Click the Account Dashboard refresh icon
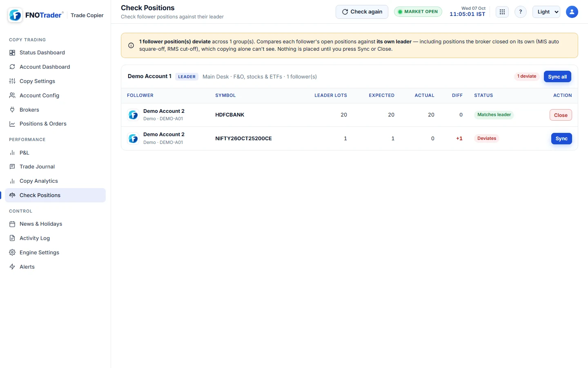Viewport: 588px width, 368px height. [x=12, y=67]
